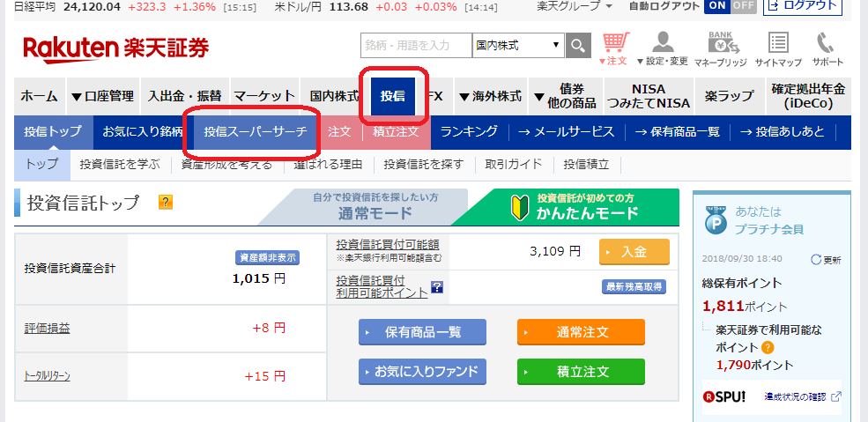This screenshot has width=868, height=422.
Task: Focus the 銘柄・用語を入力 search field
Action: pos(416,45)
